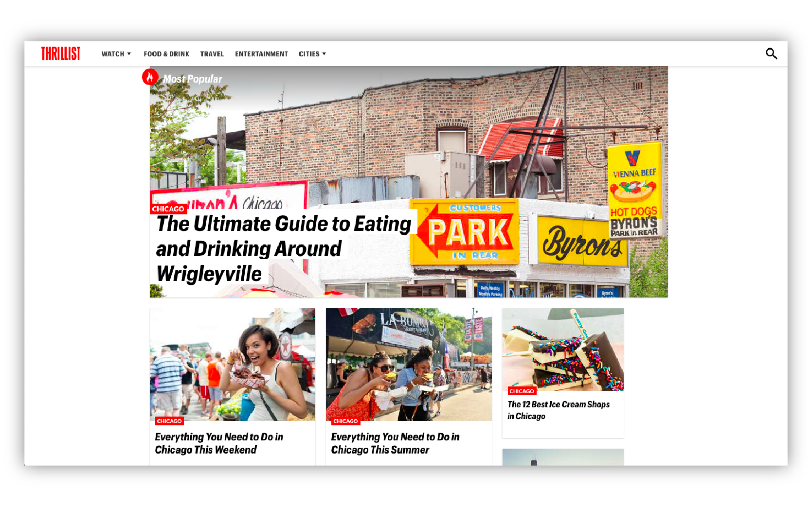
Task: Click the La Bomba restaurant photo thumbnail
Action: click(x=409, y=365)
